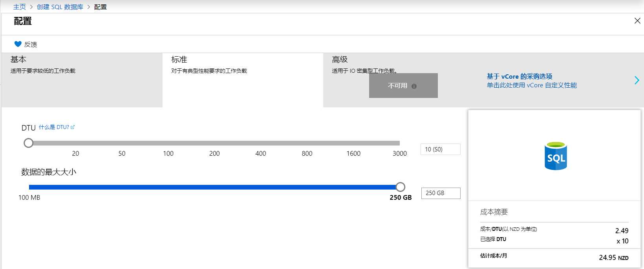Screen dimensions: 644x269
Task: Open the 什么是 DTU? link
Action: (x=54, y=127)
